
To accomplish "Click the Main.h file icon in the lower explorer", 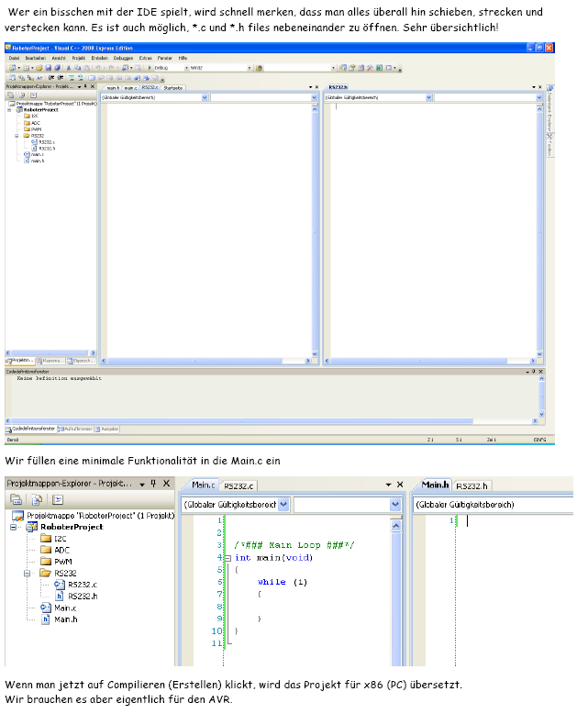I will (45, 619).
